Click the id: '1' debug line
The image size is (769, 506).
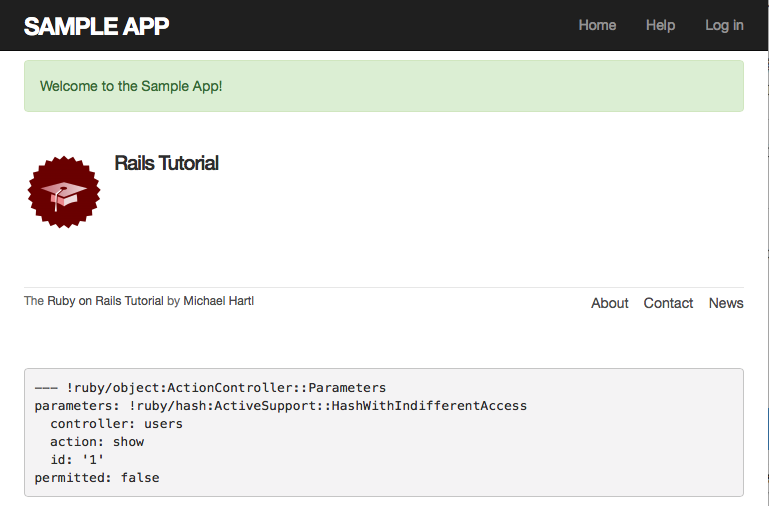click(77, 459)
